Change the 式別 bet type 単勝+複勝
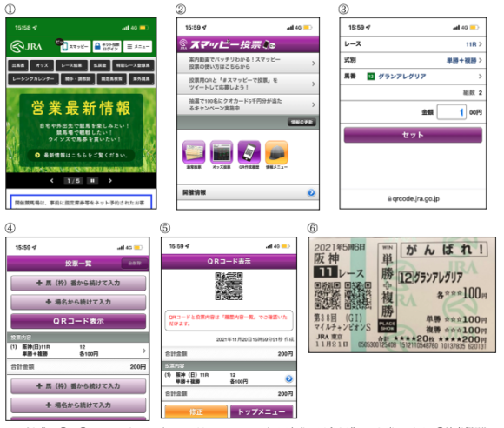Image resolution: width=504 pixels, height=428 pixels. coord(413,60)
